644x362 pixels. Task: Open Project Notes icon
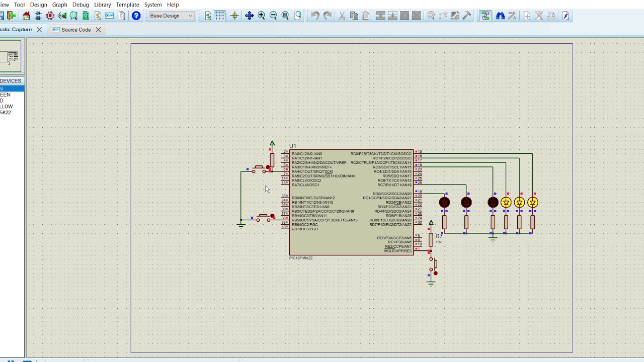coord(122,16)
